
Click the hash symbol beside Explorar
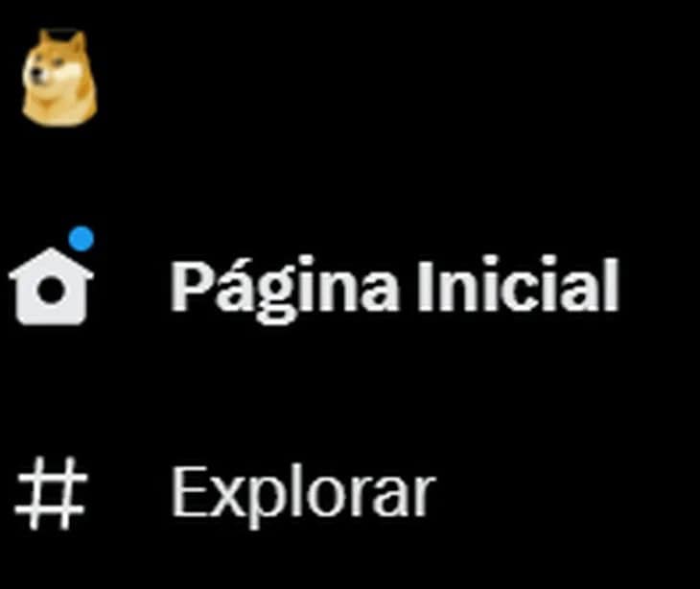(51, 493)
